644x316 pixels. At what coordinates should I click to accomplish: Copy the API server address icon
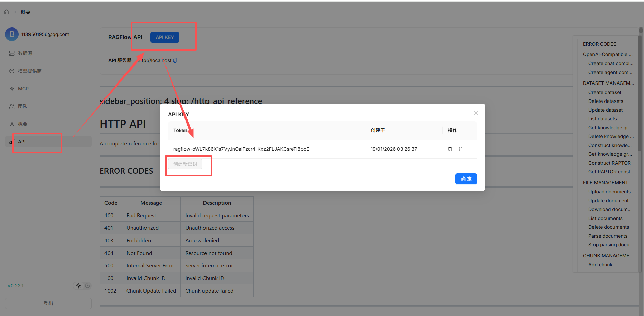(x=175, y=60)
